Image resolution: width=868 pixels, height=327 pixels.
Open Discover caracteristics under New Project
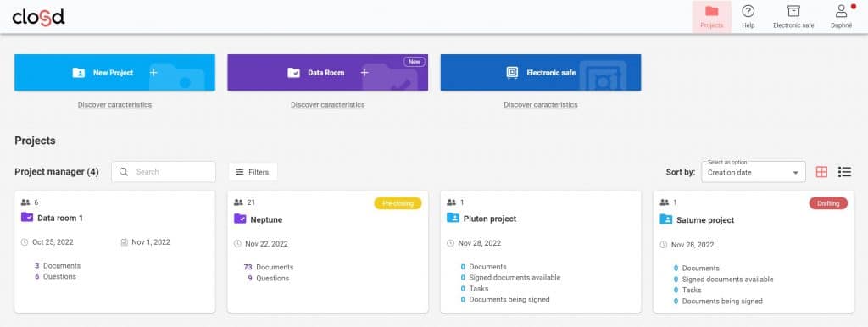[114, 104]
